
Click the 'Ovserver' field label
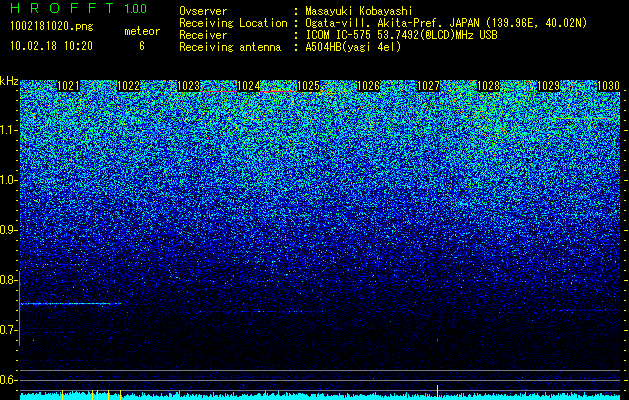pyautogui.click(x=203, y=11)
